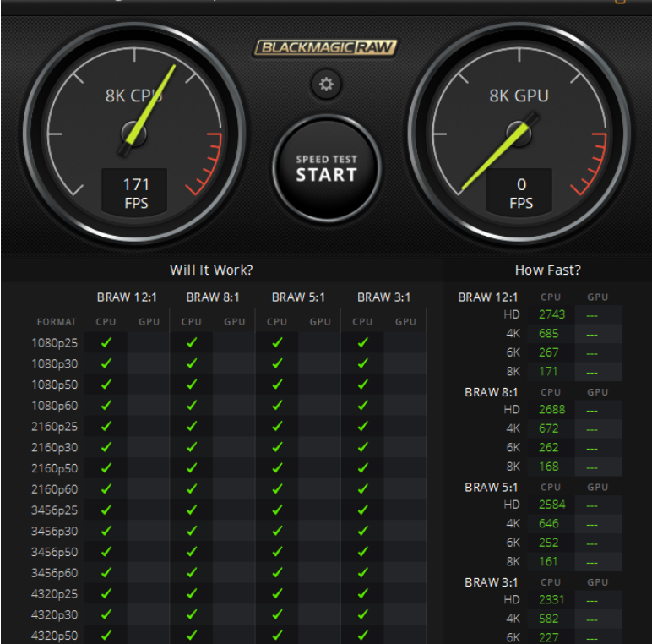Click the BRAW 12:1 4K CPU value 685
Screen dimensions: 652x644
(x=548, y=334)
